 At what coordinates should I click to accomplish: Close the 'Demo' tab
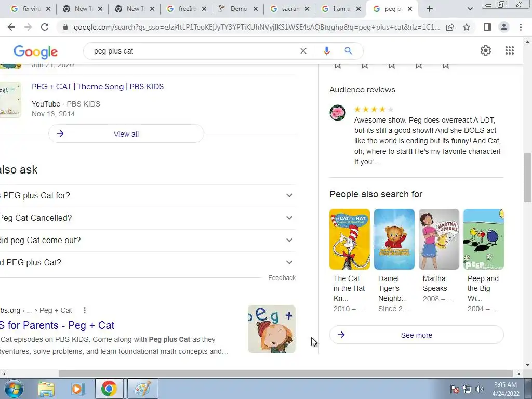pyautogui.click(x=256, y=9)
